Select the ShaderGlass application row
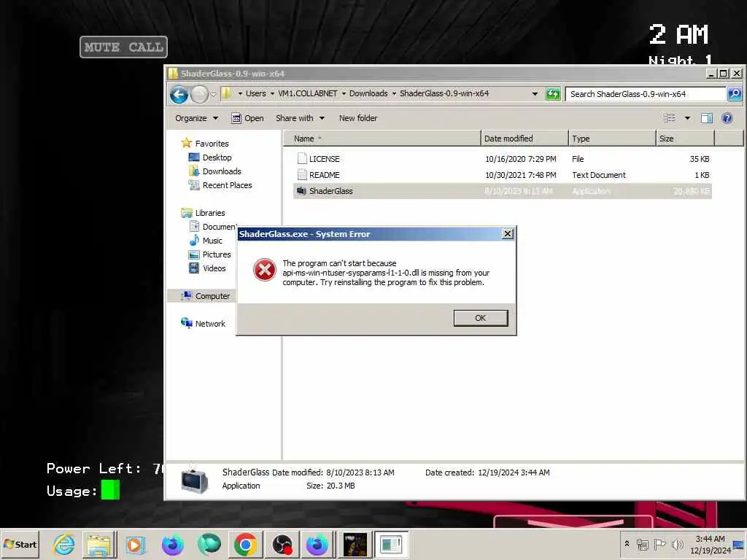747x560 pixels. pos(502,191)
